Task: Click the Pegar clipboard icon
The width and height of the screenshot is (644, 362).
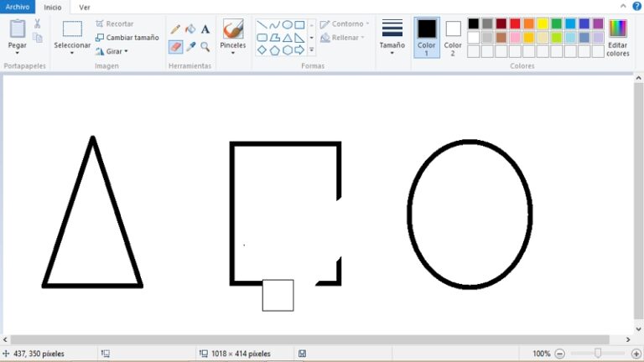Action: click(x=18, y=29)
